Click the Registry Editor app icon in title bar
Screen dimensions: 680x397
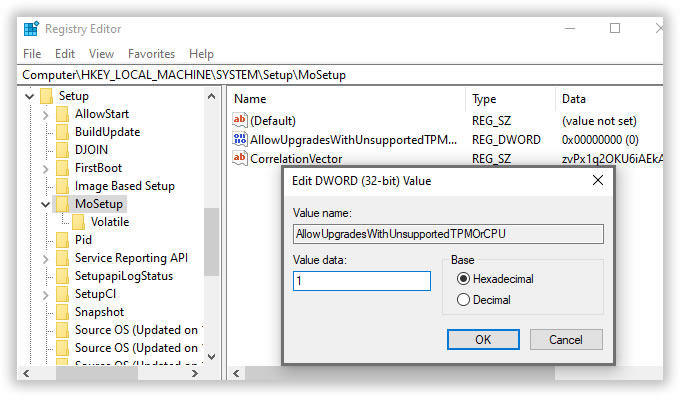pos(31,29)
